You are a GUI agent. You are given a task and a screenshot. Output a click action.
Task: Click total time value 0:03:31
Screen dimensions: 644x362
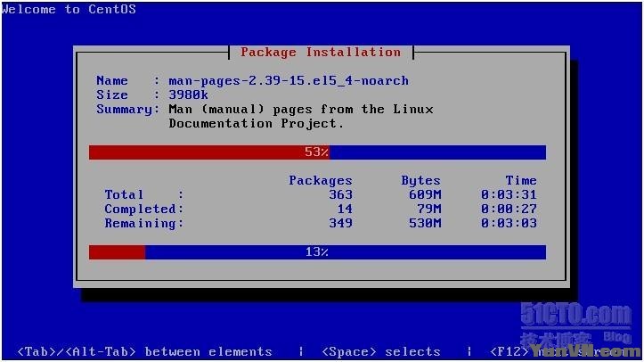coord(509,194)
